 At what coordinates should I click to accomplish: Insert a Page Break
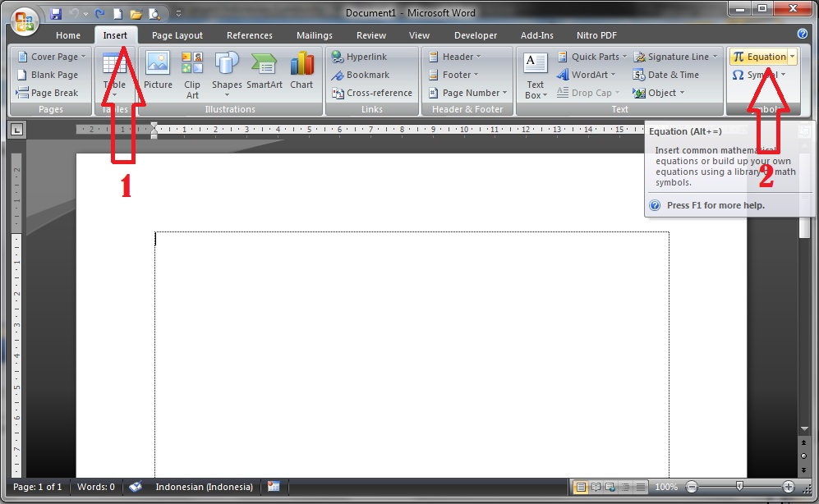[x=47, y=93]
